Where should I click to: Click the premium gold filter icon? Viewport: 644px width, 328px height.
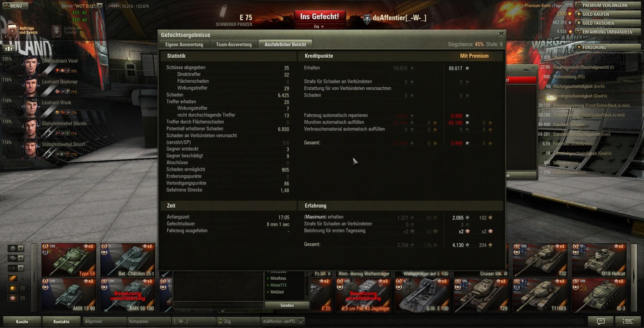tap(13, 288)
